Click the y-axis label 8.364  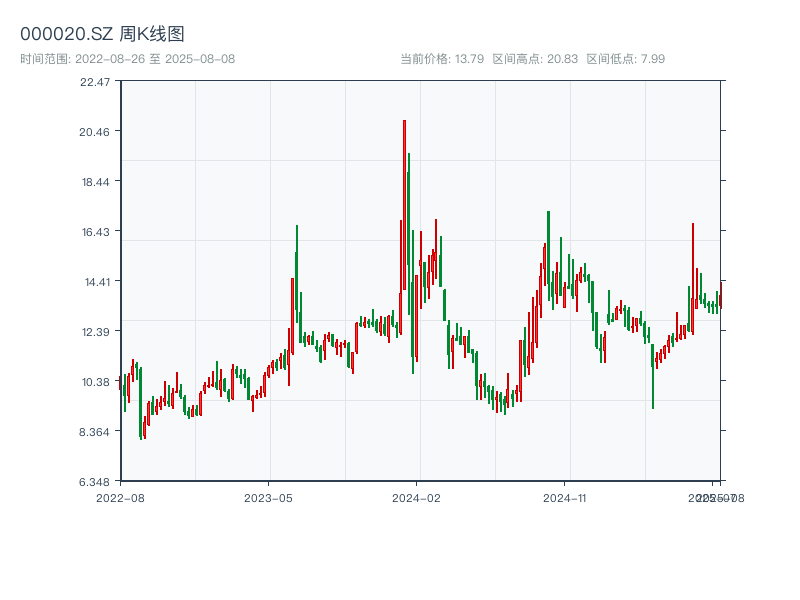coord(94,432)
